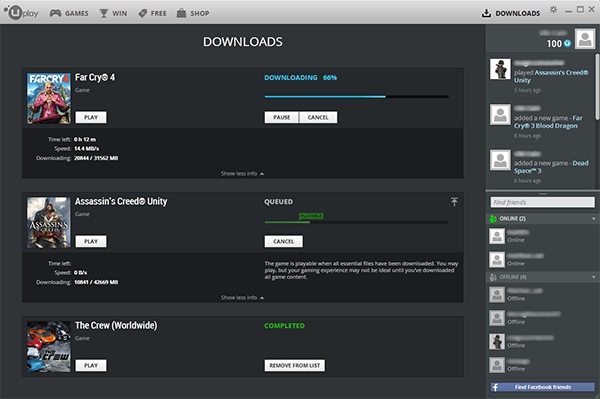Click the 14.4 MB/s speed value
The width and height of the screenshot is (600, 399).
click(86, 149)
